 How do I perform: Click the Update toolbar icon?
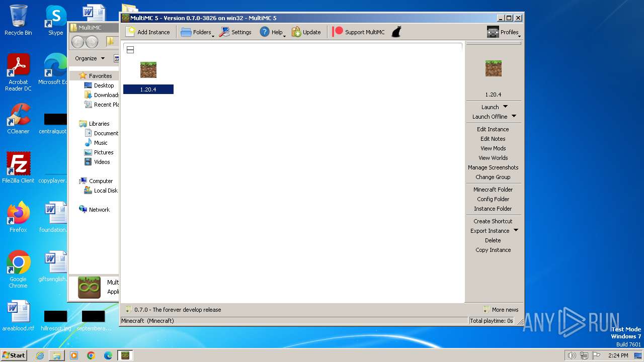pos(306,32)
